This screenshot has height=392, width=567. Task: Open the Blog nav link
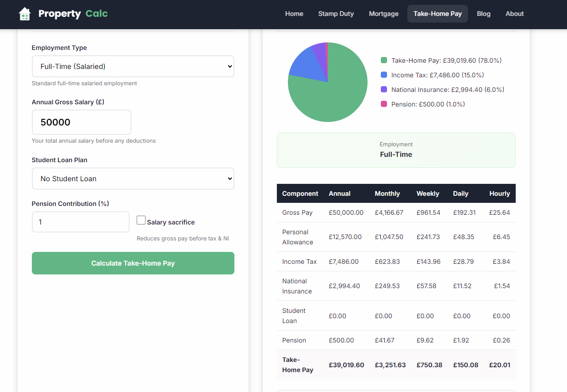tap(483, 14)
